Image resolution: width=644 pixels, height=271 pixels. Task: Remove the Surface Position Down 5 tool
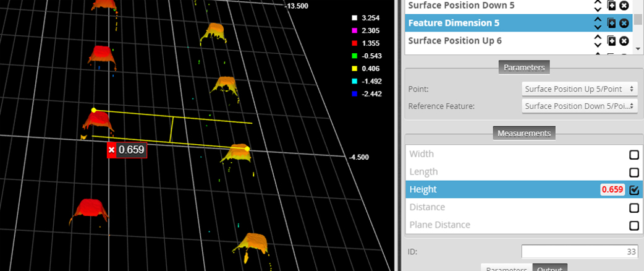tap(624, 6)
